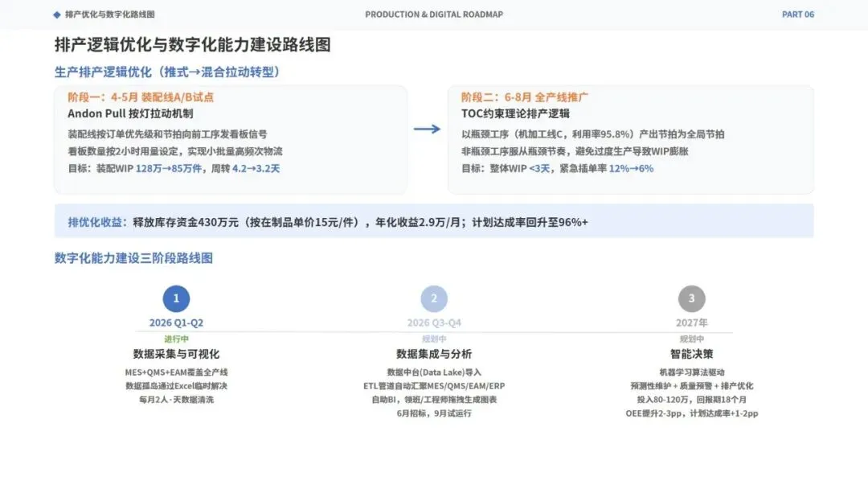Click the 排产优化与数字化路线图 header label
The image size is (868, 489).
coord(109,14)
